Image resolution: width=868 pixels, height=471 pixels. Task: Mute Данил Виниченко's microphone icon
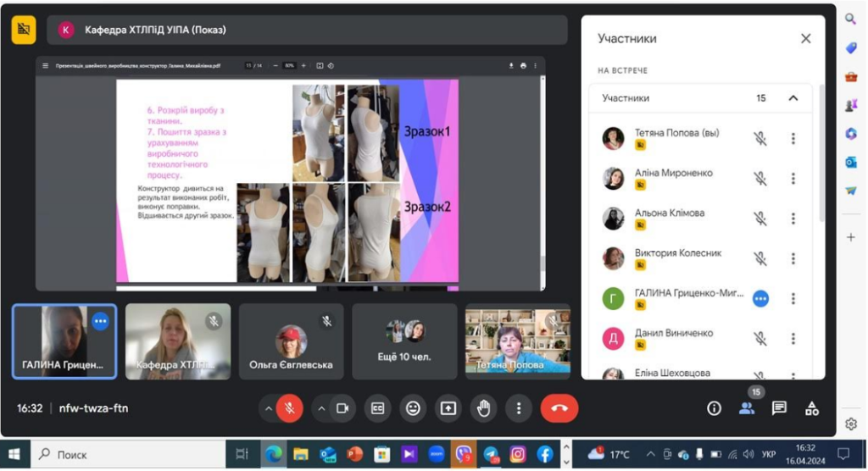click(x=760, y=338)
